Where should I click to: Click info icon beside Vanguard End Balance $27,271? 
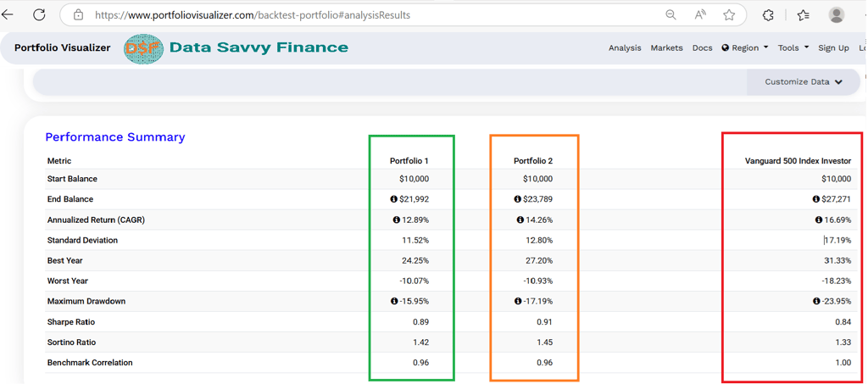[x=816, y=199]
